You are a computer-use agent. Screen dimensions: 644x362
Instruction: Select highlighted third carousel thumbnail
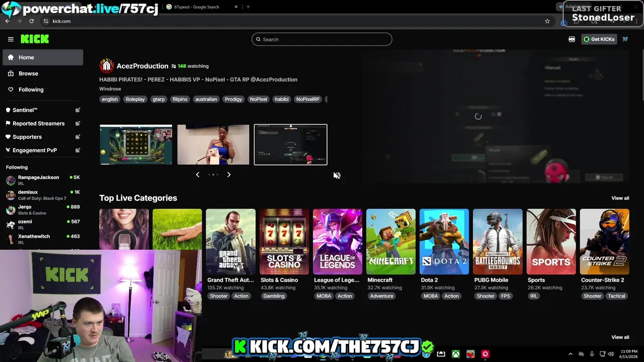[x=291, y=145]
